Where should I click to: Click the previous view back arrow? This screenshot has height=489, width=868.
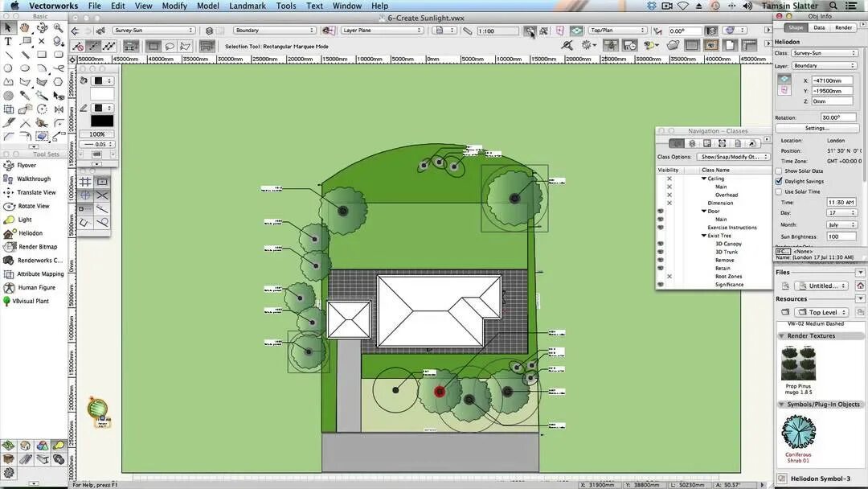coord(76,31)
